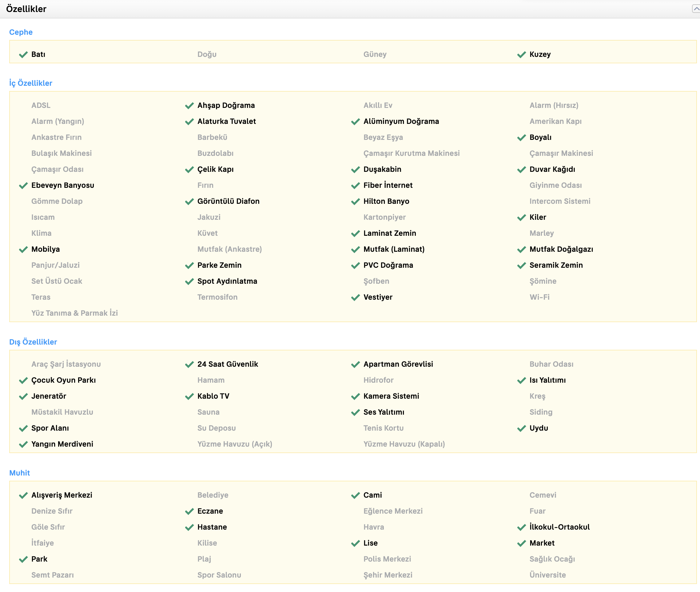This screenshot has height=592, width=700.
Task: Select the unchecked Klima feature
Action: [41, 233]
